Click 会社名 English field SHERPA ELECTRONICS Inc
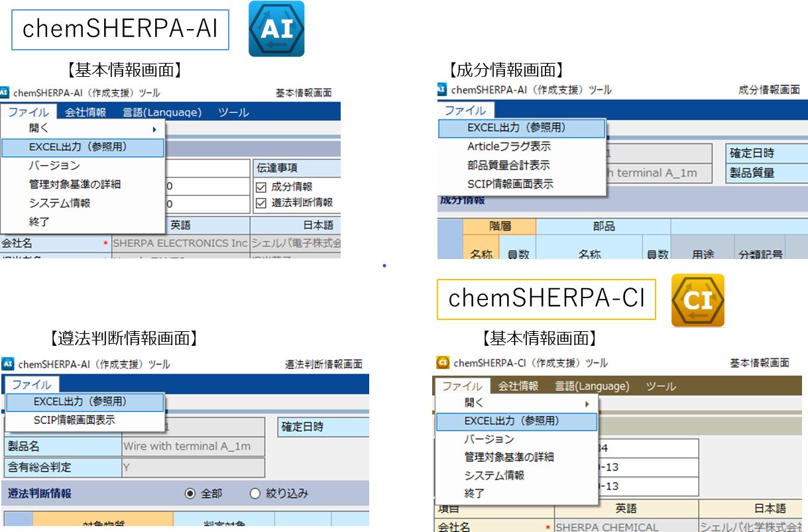The image size is (808, 532). [180, 243]
